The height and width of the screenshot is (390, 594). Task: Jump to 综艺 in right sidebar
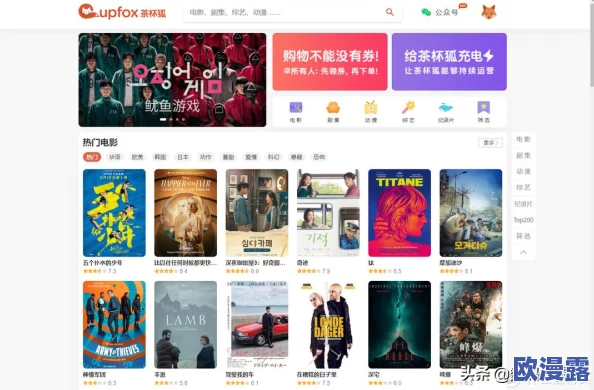tap(524, 188)
